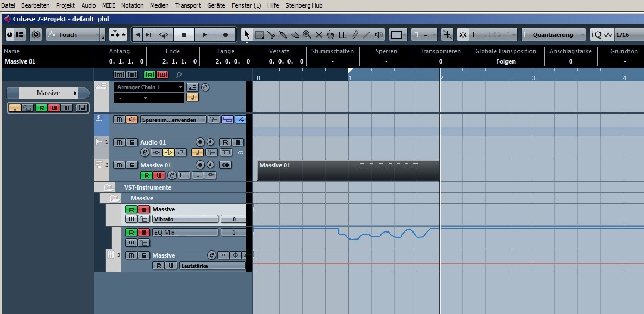
Task: Open edit channel settings for Massive 01
Action: 172,175
